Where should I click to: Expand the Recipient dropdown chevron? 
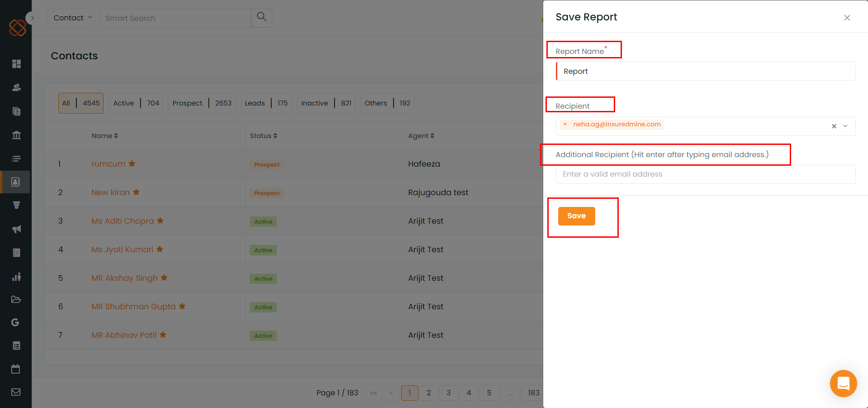[x=845, y=126]
